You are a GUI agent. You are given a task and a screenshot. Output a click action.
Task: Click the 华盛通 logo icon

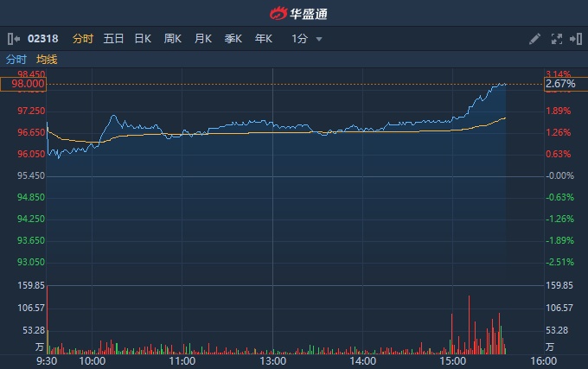[278, 13]
